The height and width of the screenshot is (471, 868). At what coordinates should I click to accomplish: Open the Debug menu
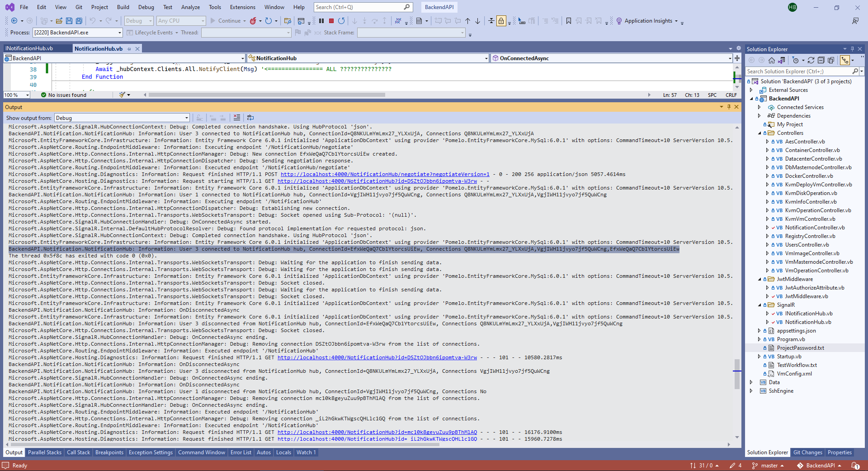pyautogui.click(x=146, y=7)
